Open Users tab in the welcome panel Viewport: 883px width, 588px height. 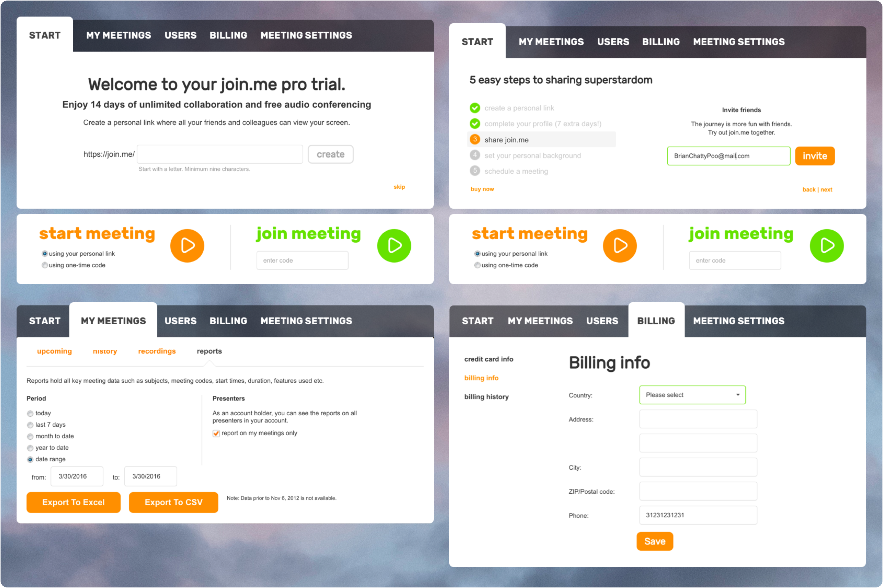coord(180,35)
